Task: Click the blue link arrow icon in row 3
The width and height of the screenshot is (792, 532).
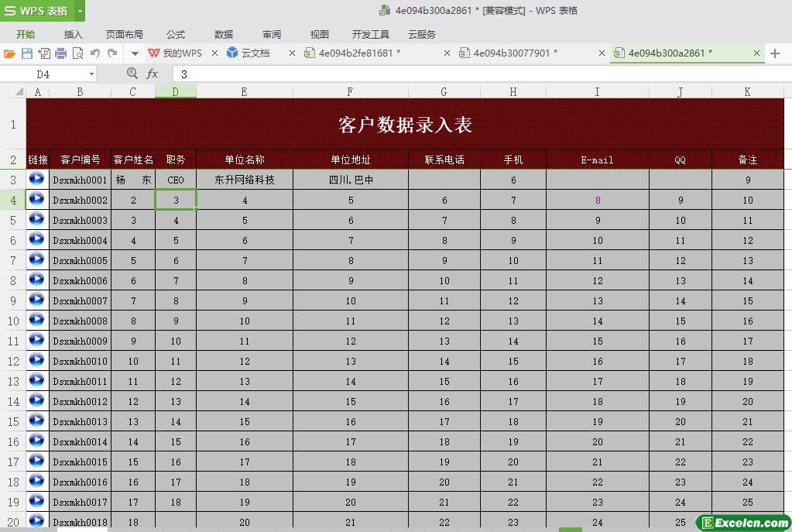Action: point(36,179)
